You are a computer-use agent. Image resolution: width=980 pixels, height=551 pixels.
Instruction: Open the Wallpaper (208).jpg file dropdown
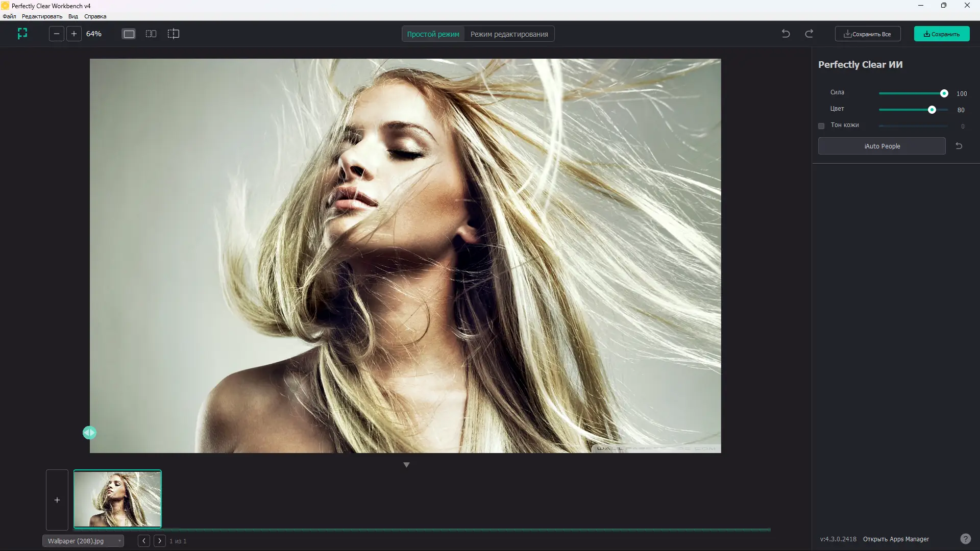pyautogui.click(x=83, y=541)
